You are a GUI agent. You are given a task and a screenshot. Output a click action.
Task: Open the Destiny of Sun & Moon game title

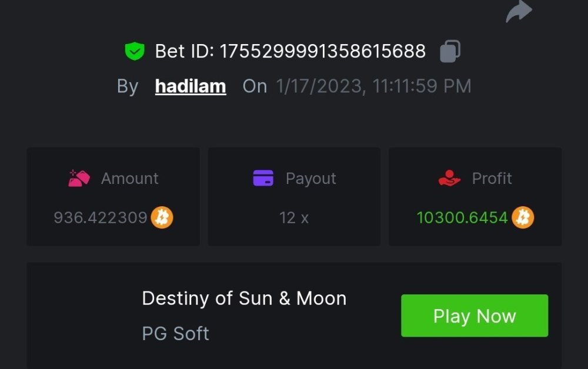[x=244, y=298]
